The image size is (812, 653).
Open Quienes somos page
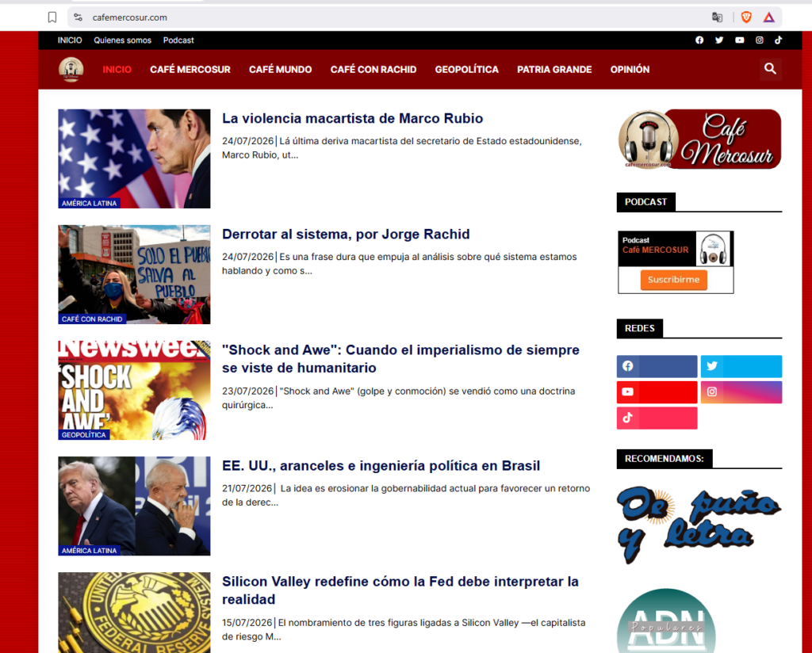coord(122,40)
